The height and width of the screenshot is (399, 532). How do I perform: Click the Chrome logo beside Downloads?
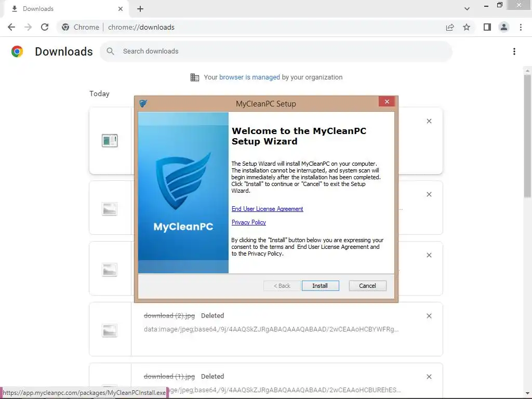17,51
